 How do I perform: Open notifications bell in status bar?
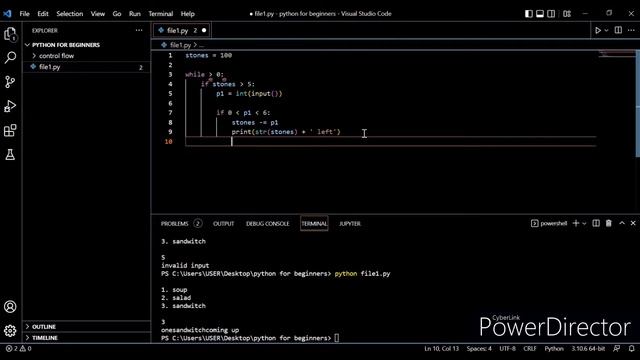(x=631, y=349)
